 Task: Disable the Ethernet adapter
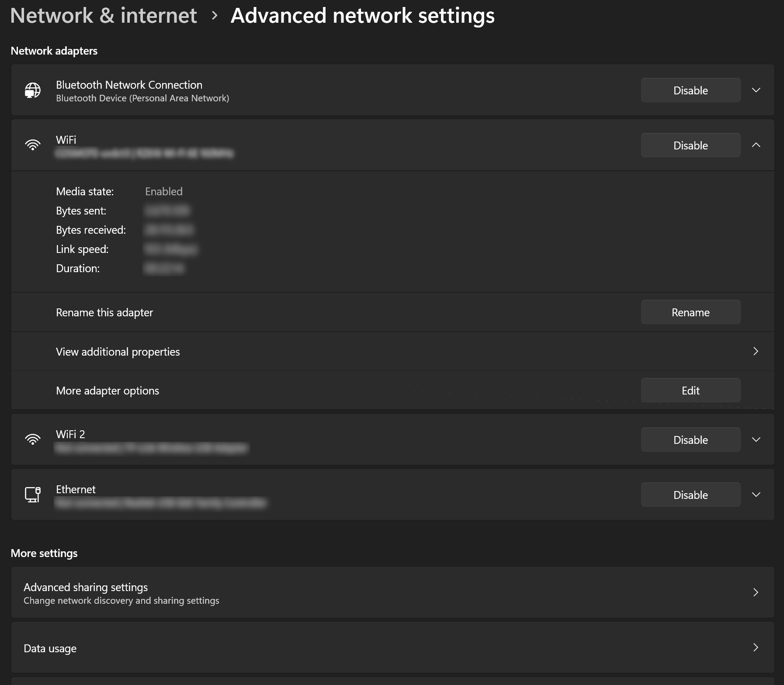(690, 495)
